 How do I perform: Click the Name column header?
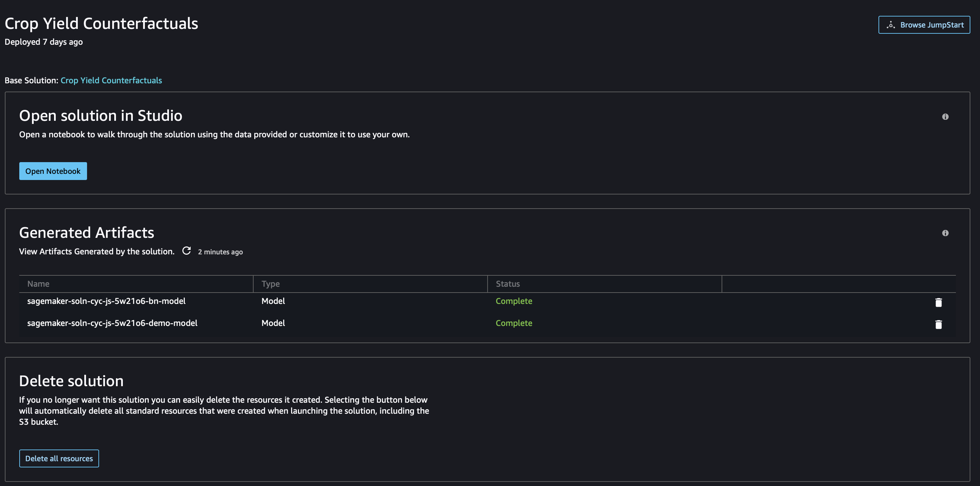39,284
